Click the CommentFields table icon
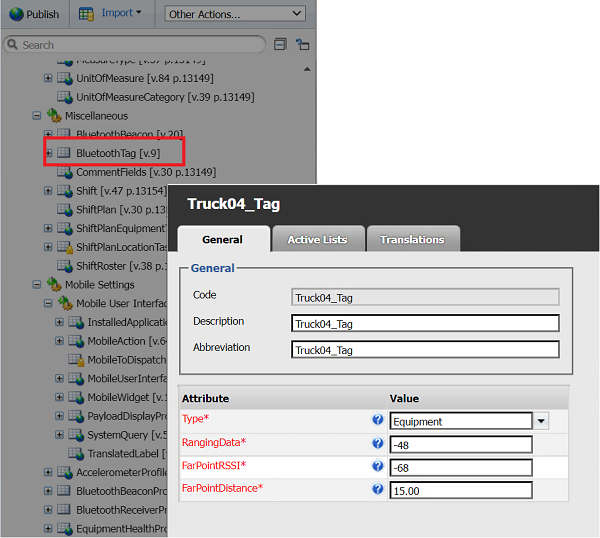This screenshot has width=600, height=538. coord(65,172)
